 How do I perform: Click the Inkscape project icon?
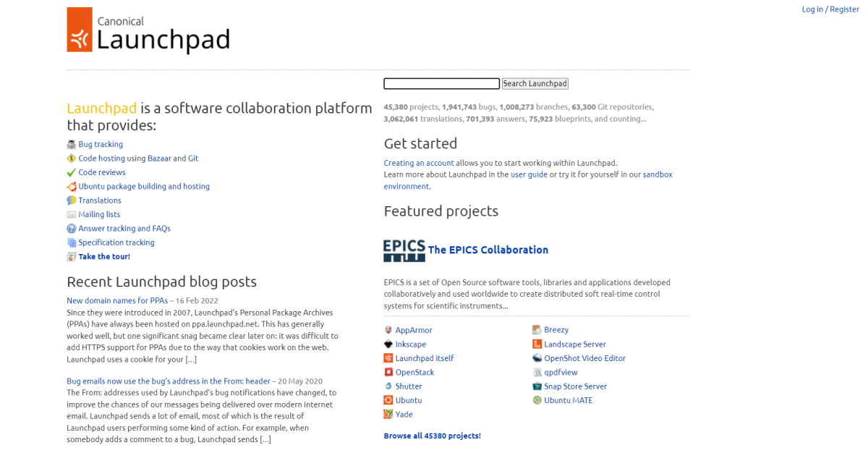(x=388, y=344)
